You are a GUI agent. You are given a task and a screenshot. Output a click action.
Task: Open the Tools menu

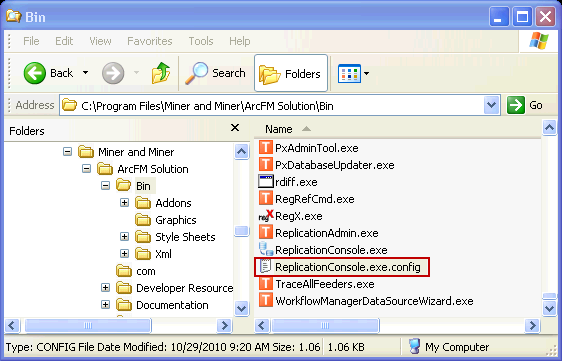click(201, 41)
